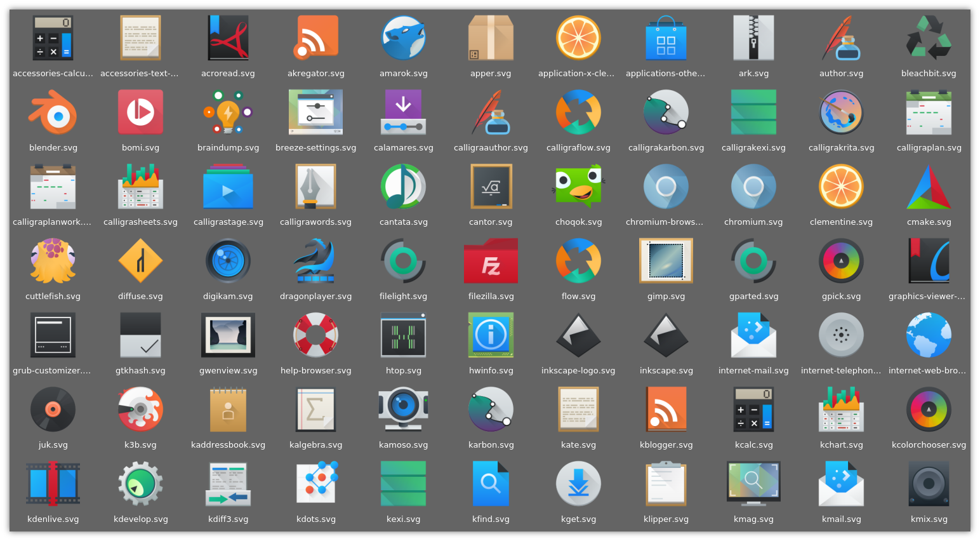Viewport: 980px width, 541px height.
Task: Select the gparted.svg icon
Action: [753, 260]
